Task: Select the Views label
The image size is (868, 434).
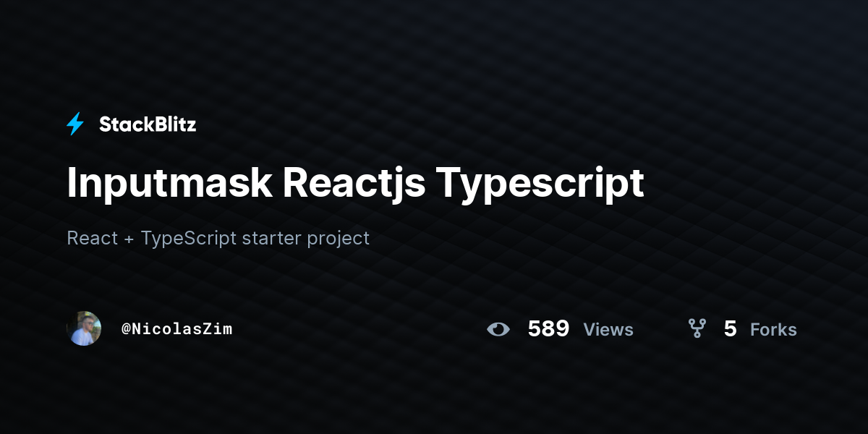Action: click(608, 330)
